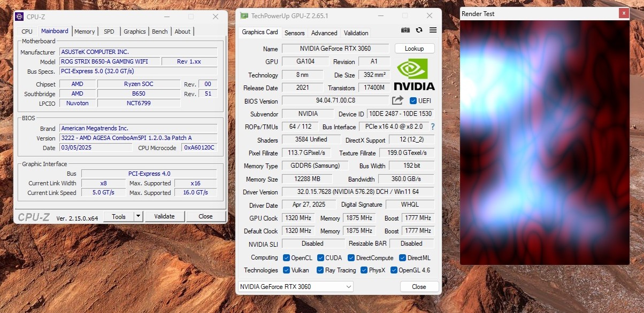Click the Lookup button in GPU-Z
The width and height of the screenshot is (644, 313).
tap(415, 49)
